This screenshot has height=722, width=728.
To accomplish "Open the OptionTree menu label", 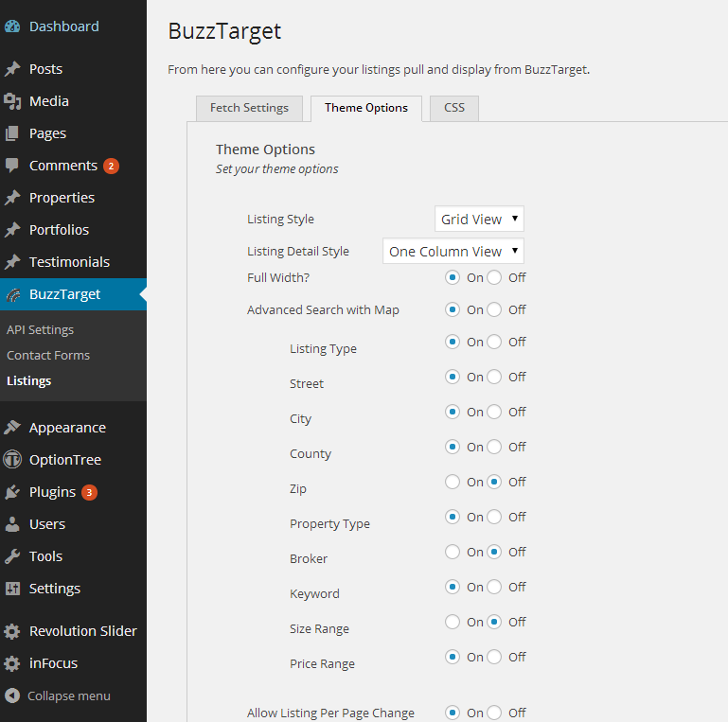I will click(x=65, y=460).
